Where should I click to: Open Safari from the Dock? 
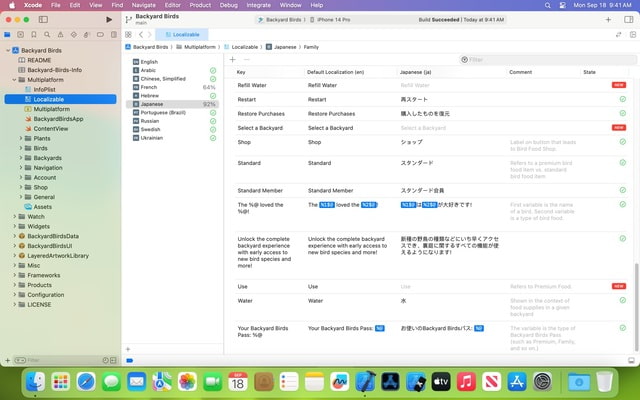86,381
